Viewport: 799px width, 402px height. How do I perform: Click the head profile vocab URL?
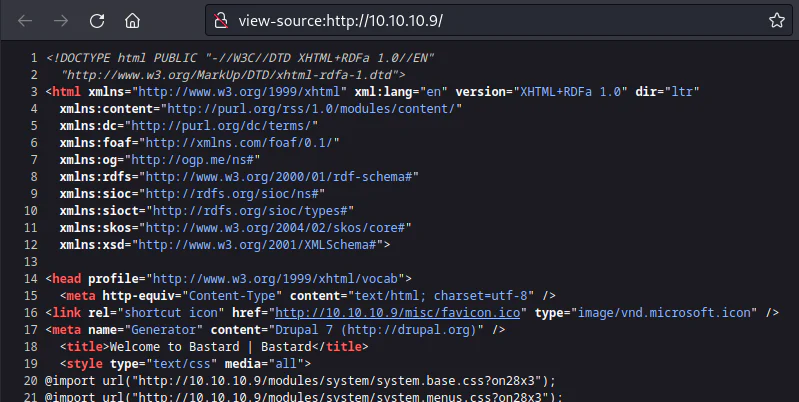[275, 279]
